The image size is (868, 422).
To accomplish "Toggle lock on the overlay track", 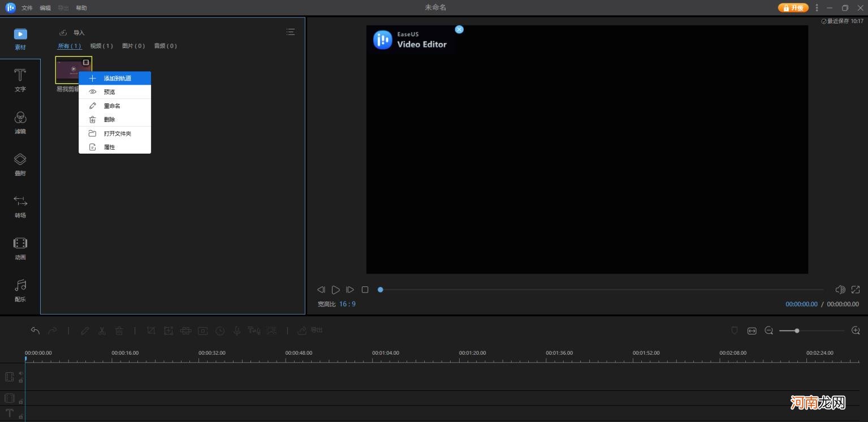I will pyautogui.click(x=21, y=401).
